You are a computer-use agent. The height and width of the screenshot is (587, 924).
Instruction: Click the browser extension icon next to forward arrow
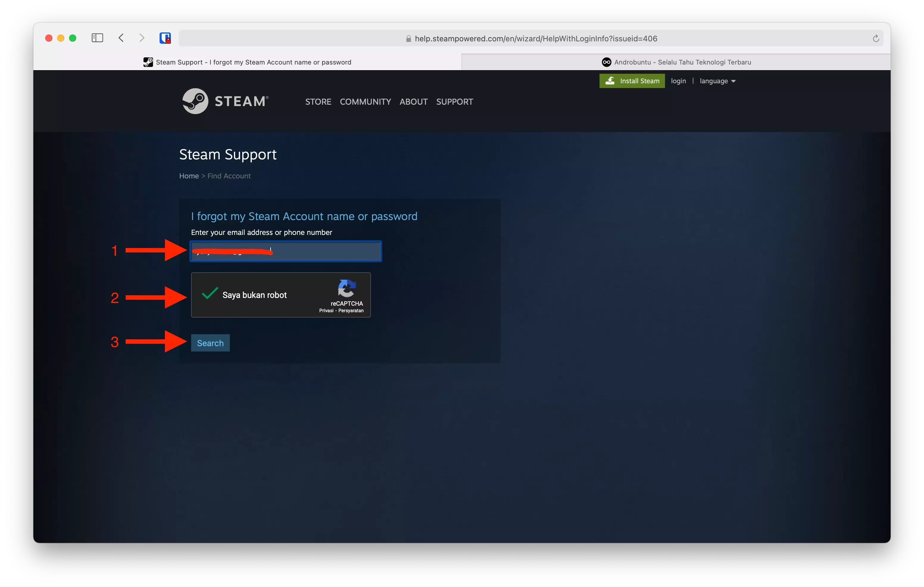(166, 37)
